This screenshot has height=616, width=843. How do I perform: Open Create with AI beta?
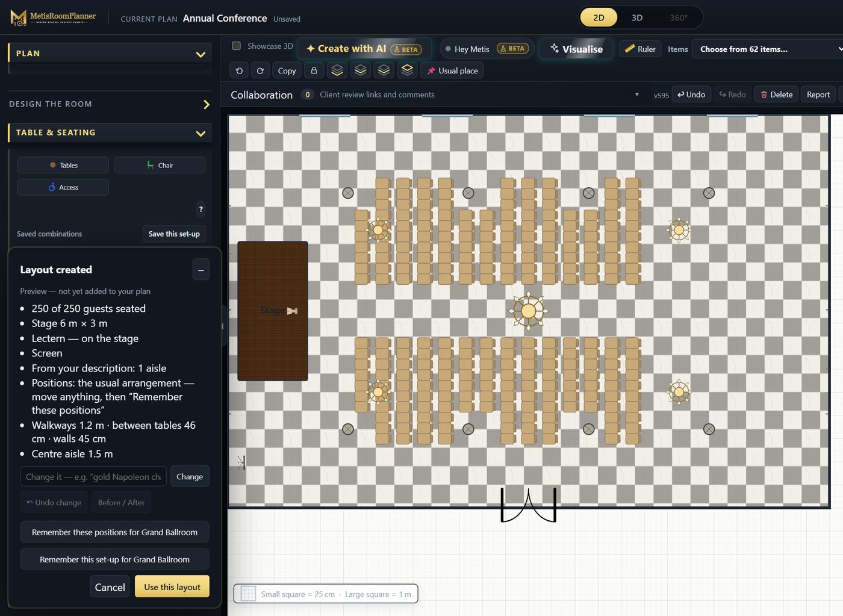pyautogui.click(x=364, y=49)
